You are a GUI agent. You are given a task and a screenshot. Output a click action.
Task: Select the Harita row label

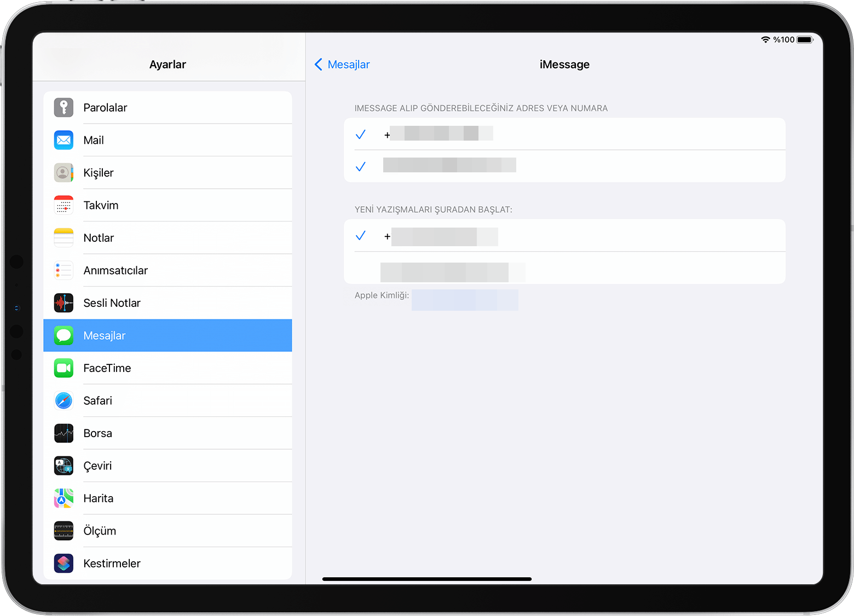tap(99, 498)
